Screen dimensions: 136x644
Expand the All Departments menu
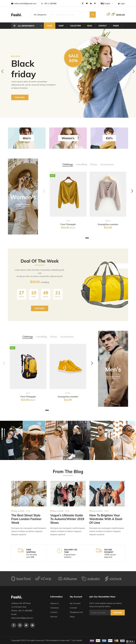click(28, 26)
